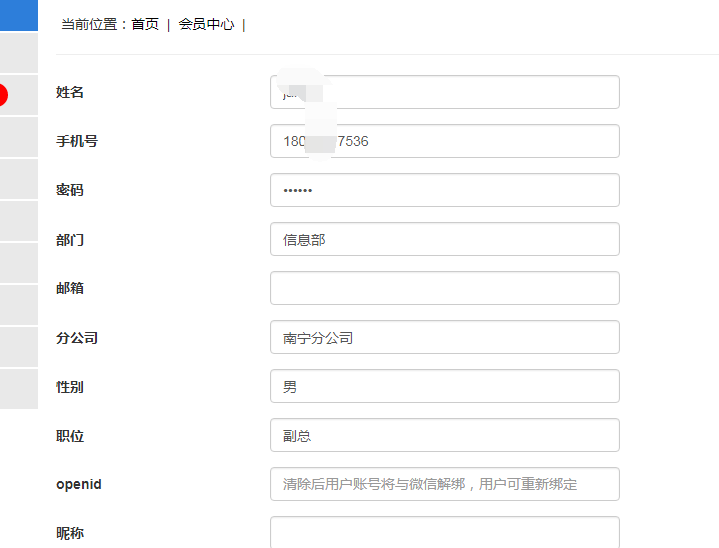Click the 分公司 field label

[x=77, y=338]
